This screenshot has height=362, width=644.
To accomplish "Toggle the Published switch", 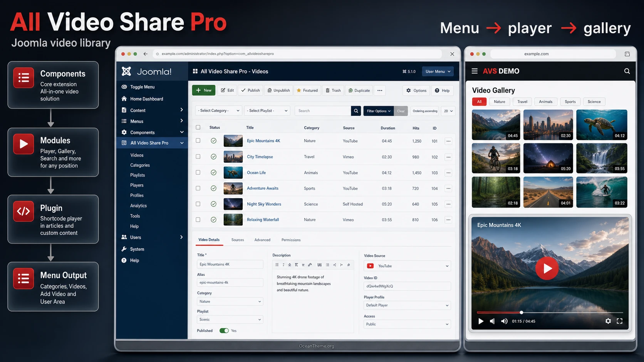I will coord(224,331).
